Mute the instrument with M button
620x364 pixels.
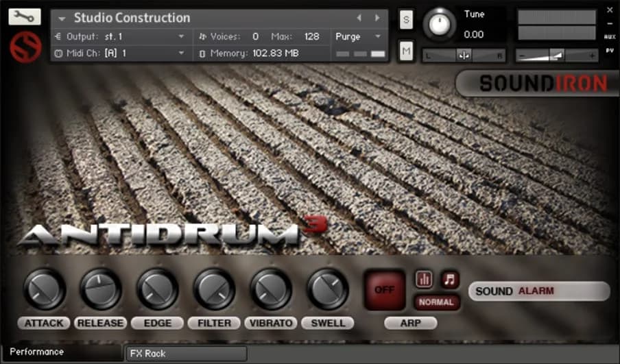tap(406, 51)
